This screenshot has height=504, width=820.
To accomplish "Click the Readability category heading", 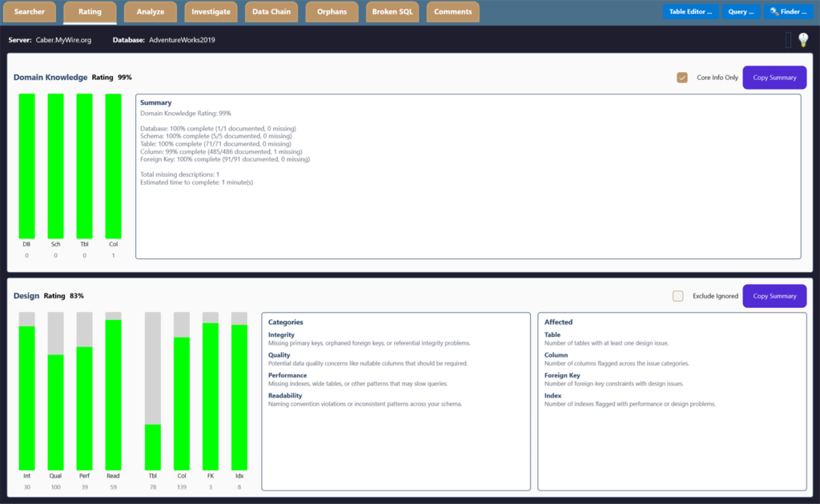I will click(x=285, y=396).
